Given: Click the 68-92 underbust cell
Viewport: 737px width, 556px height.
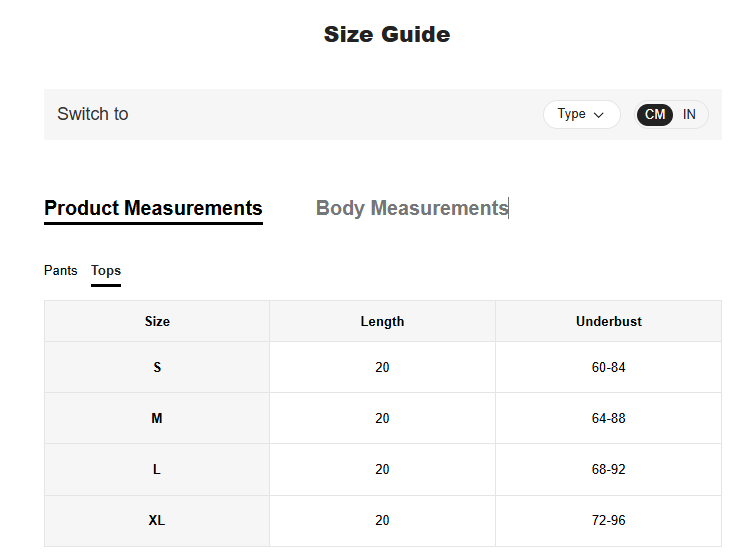Looking at the screenshot, I should click(608, 469).
